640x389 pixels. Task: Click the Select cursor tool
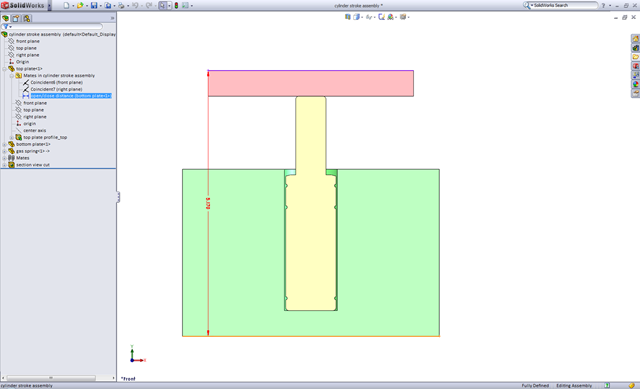162,5
